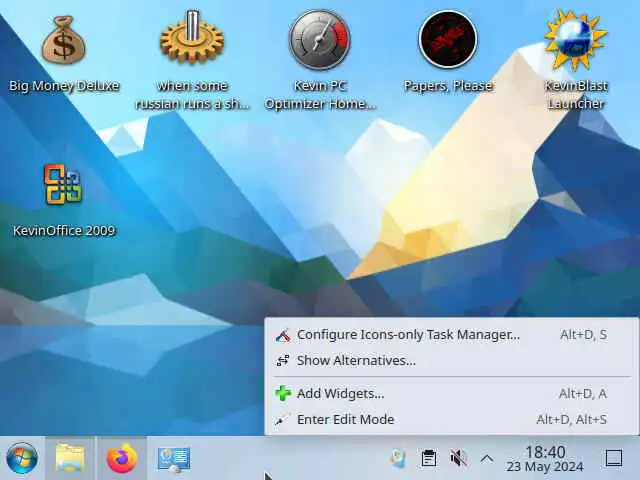This screenshot has width=640, height=480.
Task: Click the "Big Money Deluxe" label
Action: coord(64,86)
